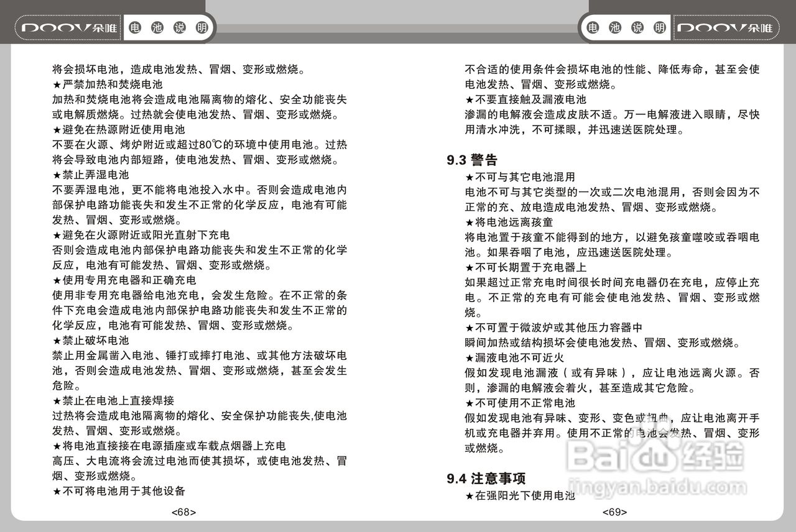796x532 pixels.
Task: Toggle the star marker beside 将电池远离孩童
Action: point(468,221)
